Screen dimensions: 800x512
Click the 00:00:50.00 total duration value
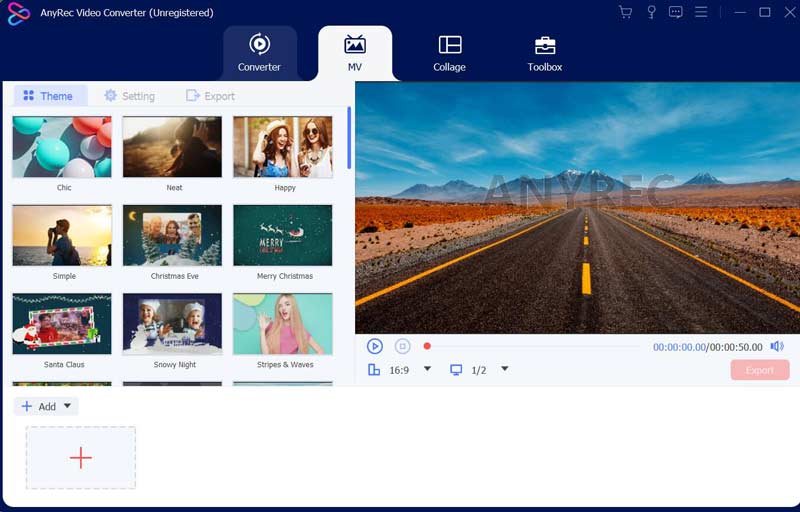pos(736,347)
